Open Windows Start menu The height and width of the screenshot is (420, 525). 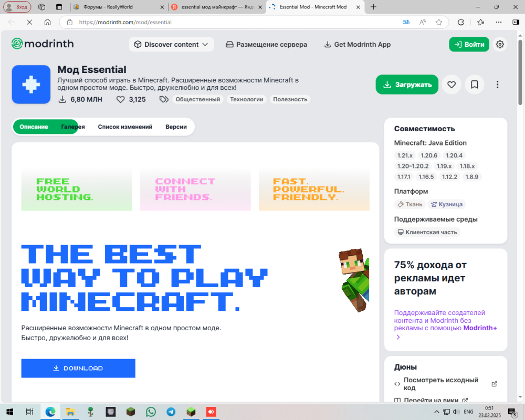(x=9, y=412)
